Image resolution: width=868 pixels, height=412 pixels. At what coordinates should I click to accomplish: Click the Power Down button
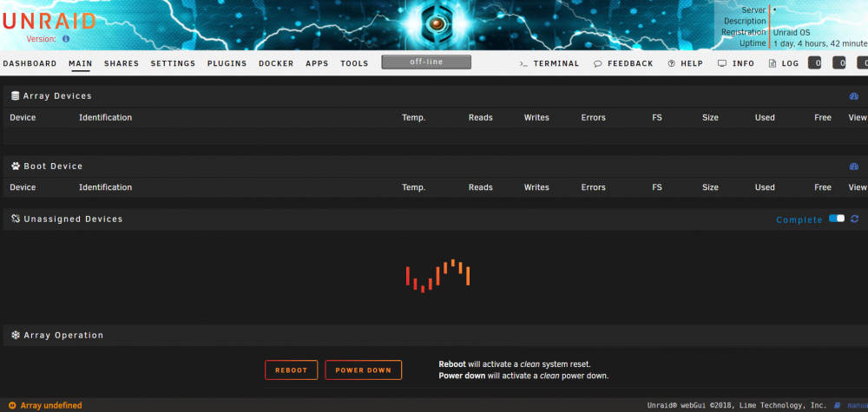(363, 370)
